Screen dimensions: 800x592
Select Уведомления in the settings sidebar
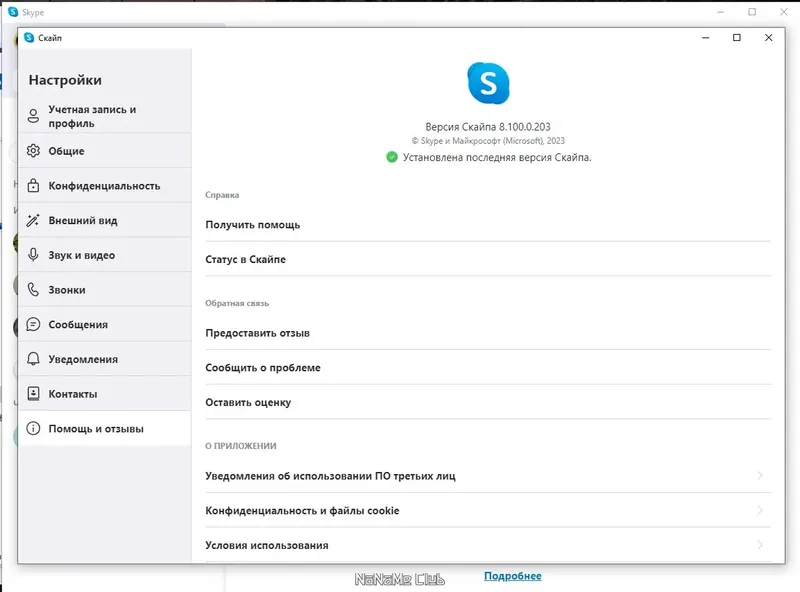tap(105, 359)
